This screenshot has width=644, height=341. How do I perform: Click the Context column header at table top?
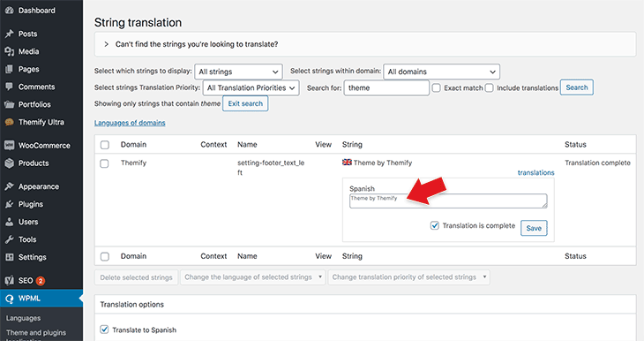click(x=213, y=144)
